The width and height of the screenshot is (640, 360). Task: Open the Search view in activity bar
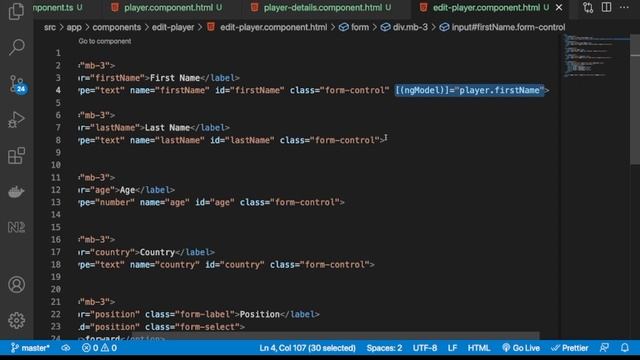[16, 47]
